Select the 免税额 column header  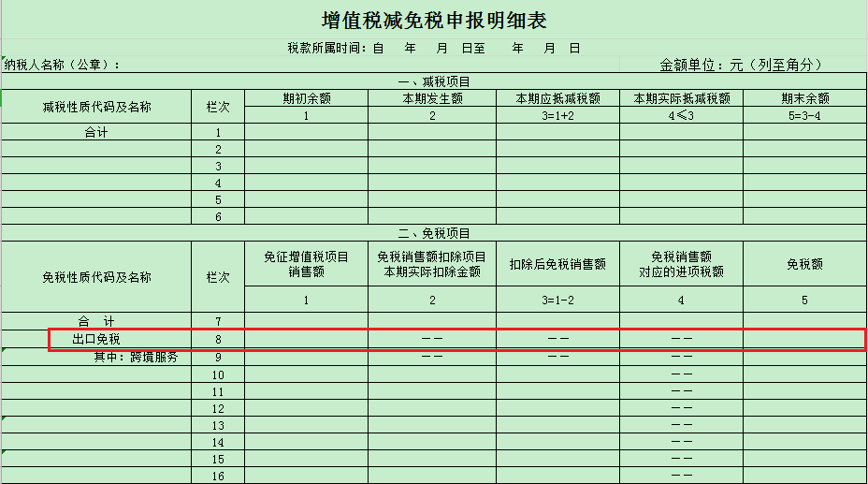coord(805,264)
